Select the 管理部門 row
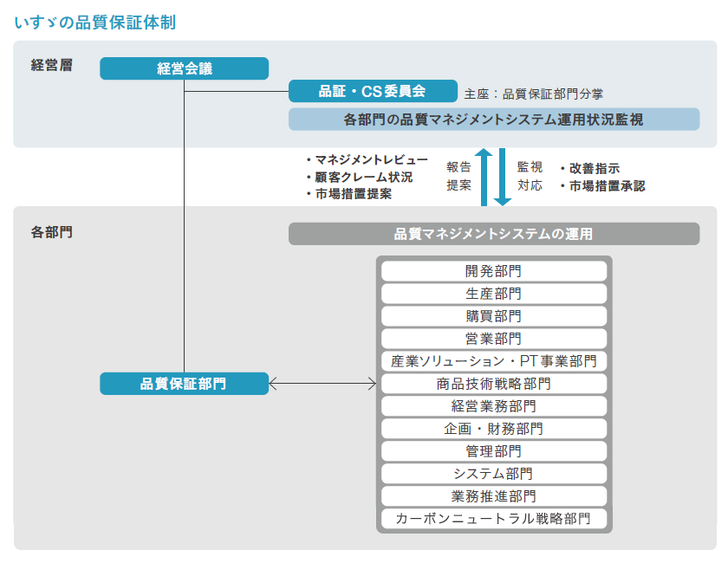Viewport: 728px width, 563px height. [494, 451]
